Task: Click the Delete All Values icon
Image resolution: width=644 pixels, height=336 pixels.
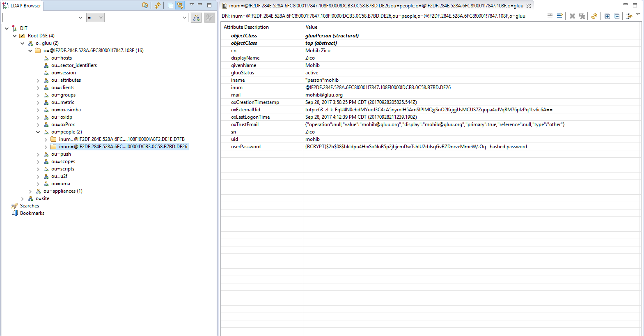Action: click(x=582, y=16)
